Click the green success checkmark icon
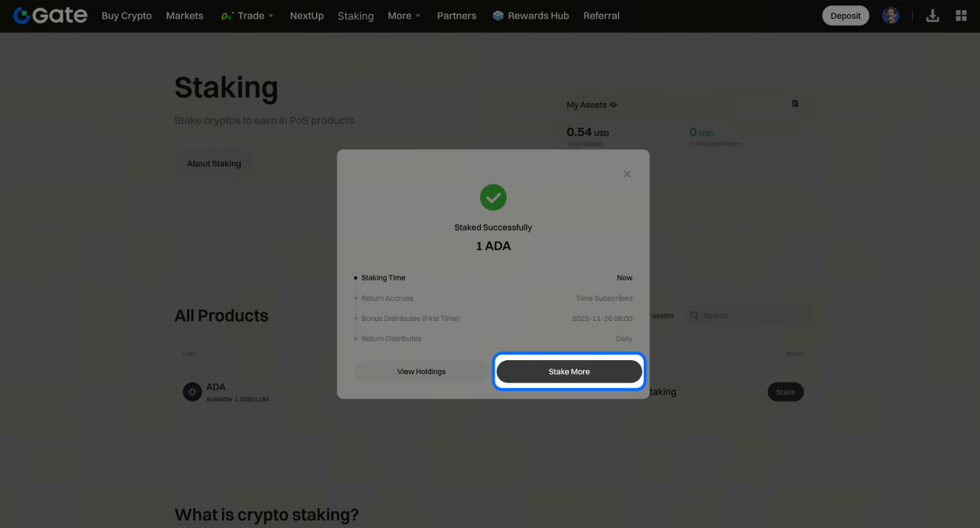The image size is (980, 528). pyautogui.click(x=493, y=198)
